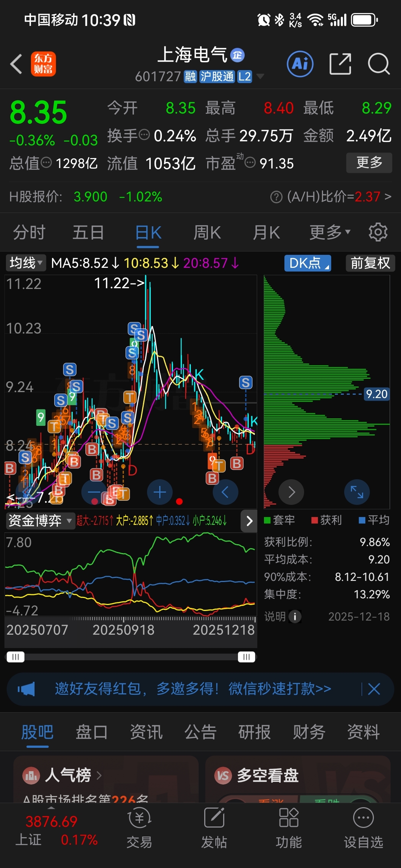Share the stock page via export icon
The height and width of the screenshot is (868, 401).
coord(340,64)
